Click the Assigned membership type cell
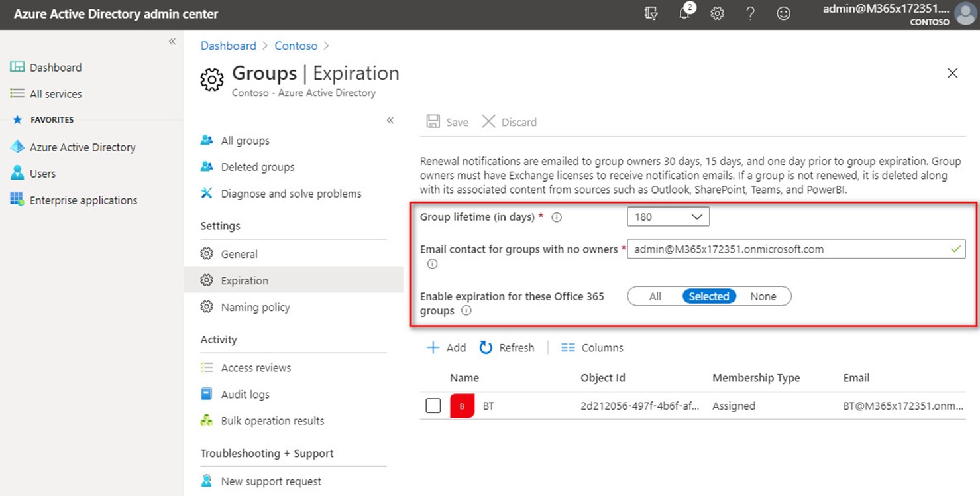The height and width of the screenshot is (496, 980). (x=734, y=406)
